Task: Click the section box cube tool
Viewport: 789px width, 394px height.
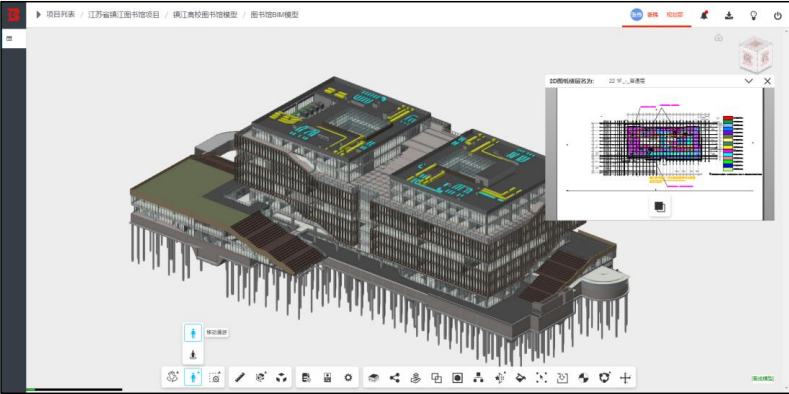Action: 261,377
